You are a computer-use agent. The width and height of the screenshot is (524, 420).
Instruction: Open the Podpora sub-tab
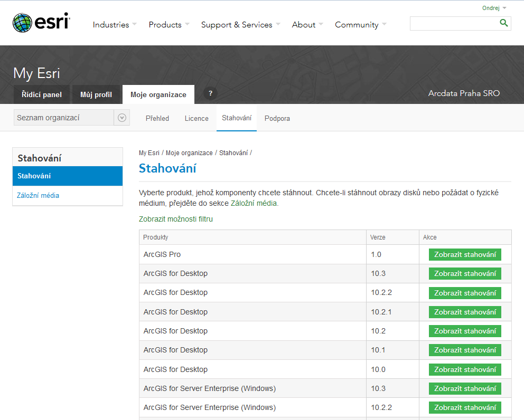click(277, 118)
